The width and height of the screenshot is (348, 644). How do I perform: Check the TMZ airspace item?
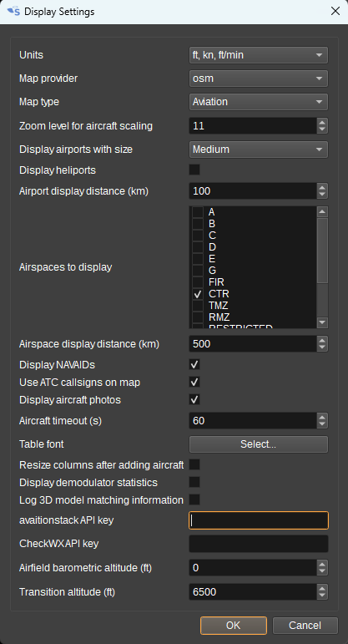coord(199,306)
